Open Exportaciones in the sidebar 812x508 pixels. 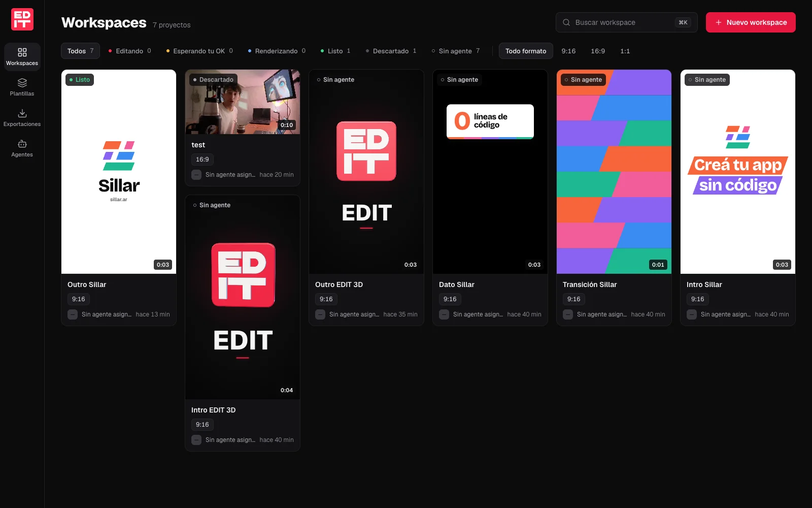[x=22, y=118]
